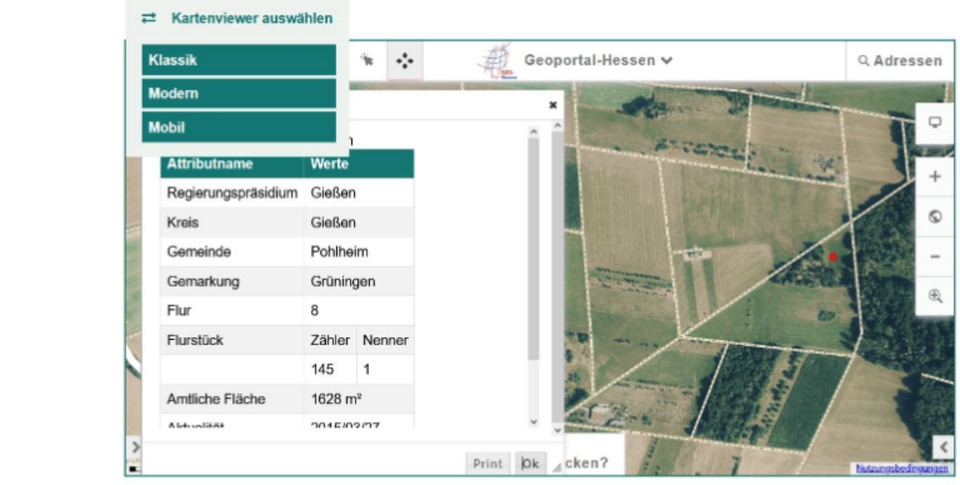Activate the pan map arrows tool
960x485 pixels.
404,61
